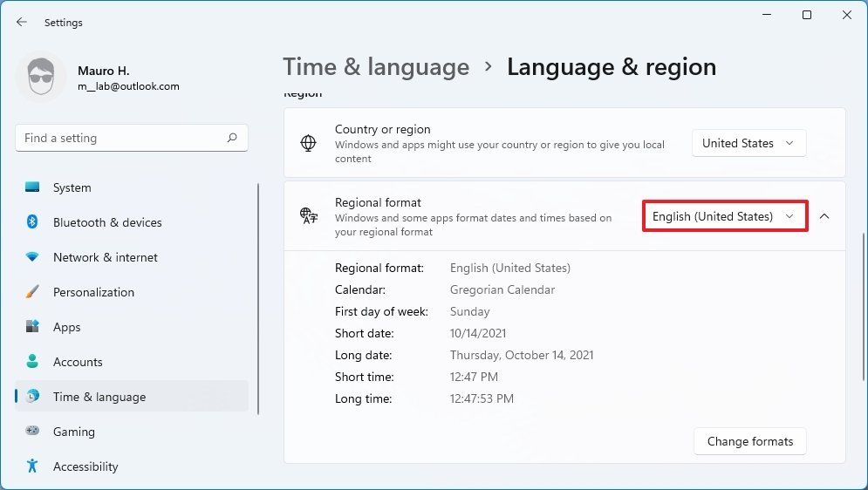868x490 pixels.
Task: Click the Network & internet wifi icon
Action: [x=32, y=257]
